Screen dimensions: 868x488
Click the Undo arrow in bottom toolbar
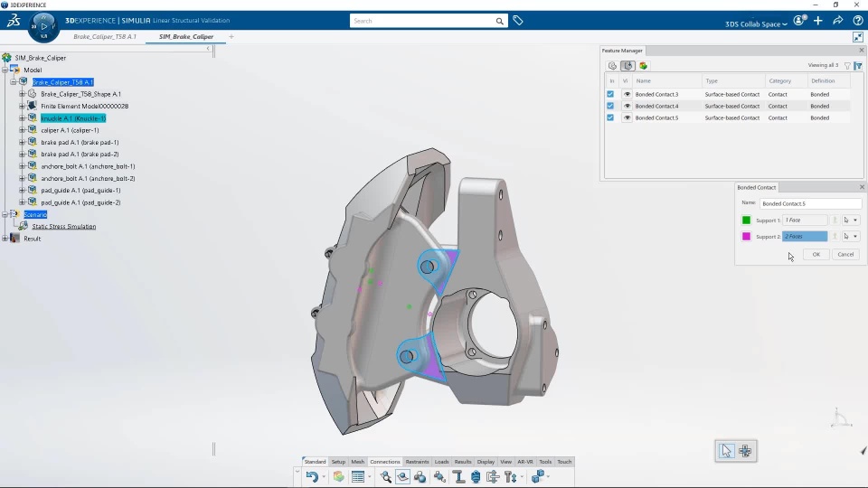point(312,476)
